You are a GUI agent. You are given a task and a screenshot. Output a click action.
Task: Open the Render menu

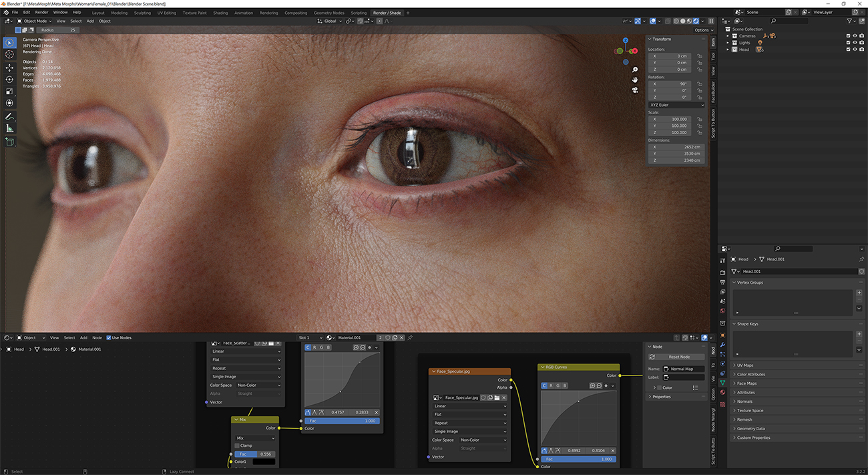point(41,12)
